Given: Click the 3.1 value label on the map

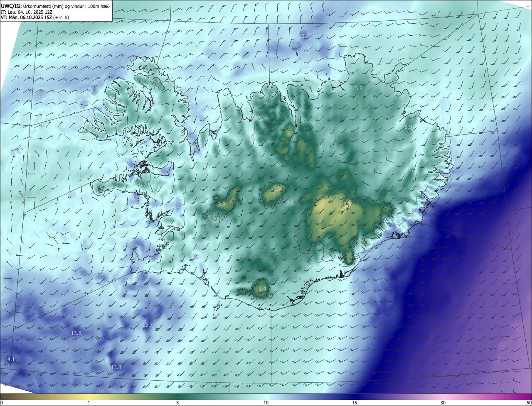Looking at the screenshot, I should coord(291,133).
